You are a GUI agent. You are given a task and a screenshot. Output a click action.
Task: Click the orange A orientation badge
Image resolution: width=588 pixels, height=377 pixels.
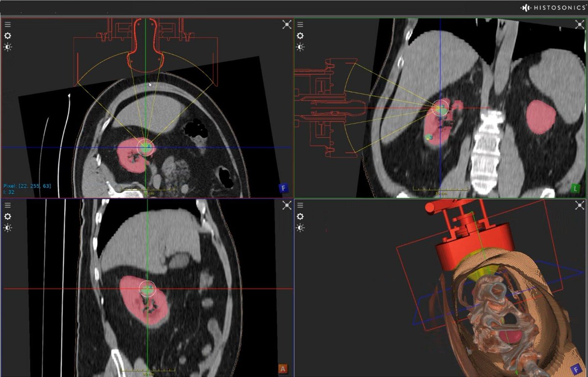point(283,368)
